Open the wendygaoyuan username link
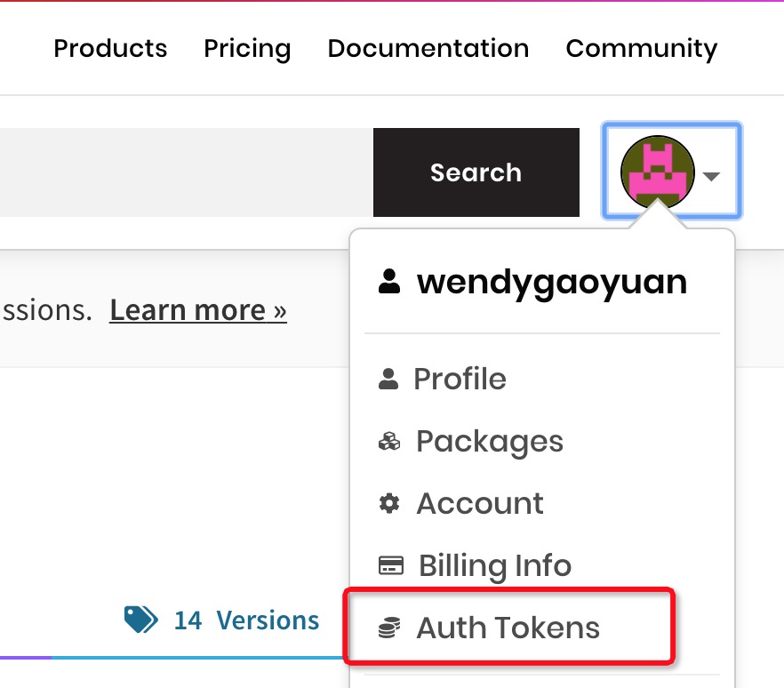This screenshot has width=784, height=688. [551, 283]
